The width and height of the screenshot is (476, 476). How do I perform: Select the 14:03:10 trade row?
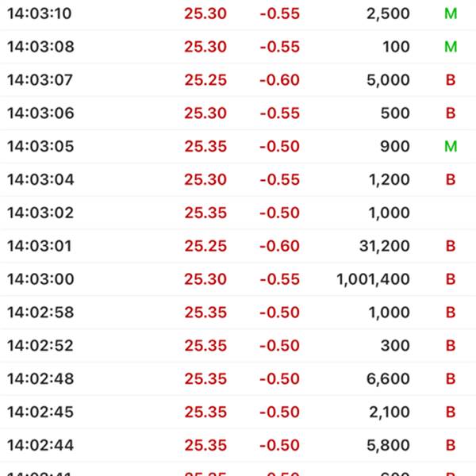(x=238, y=13)
